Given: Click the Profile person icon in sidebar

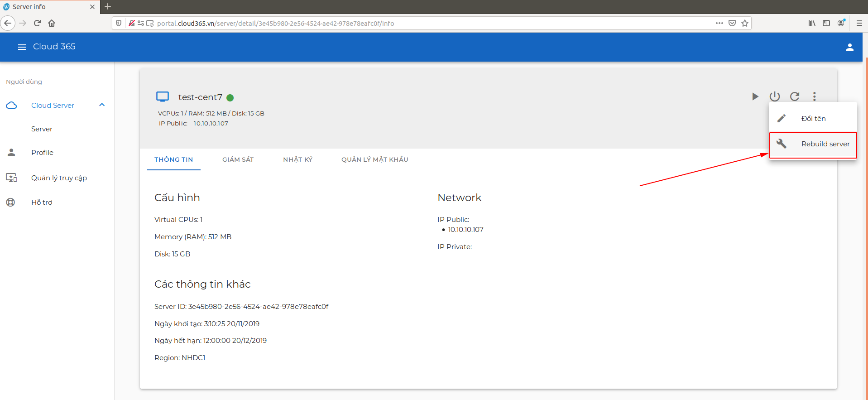Looking at the screenshot, I should (x=11, y=152).
